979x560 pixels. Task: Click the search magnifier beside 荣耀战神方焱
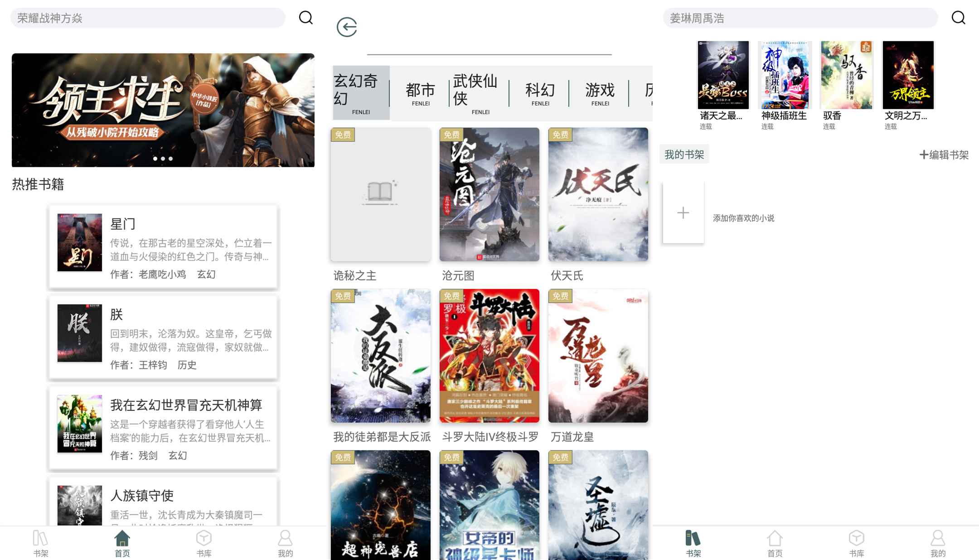pos(306,18)
